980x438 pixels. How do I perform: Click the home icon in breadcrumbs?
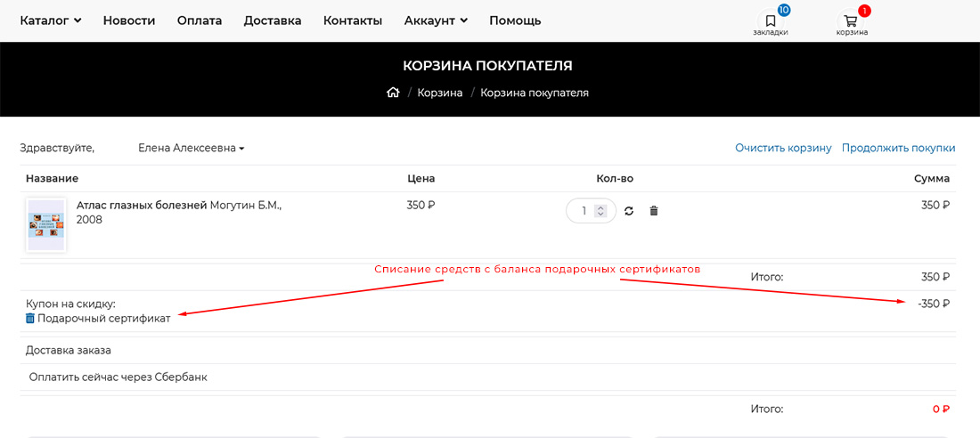click(393, 93)
